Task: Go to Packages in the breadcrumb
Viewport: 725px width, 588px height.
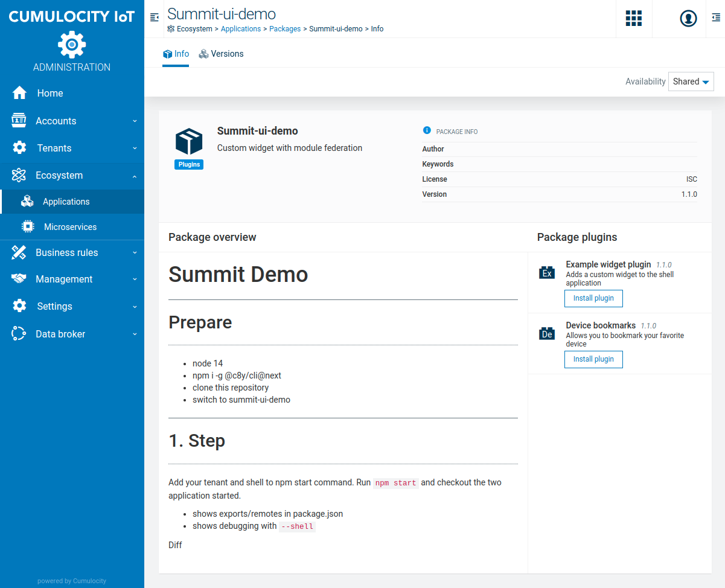Action: pyautogui.click(x=285, y=29)
